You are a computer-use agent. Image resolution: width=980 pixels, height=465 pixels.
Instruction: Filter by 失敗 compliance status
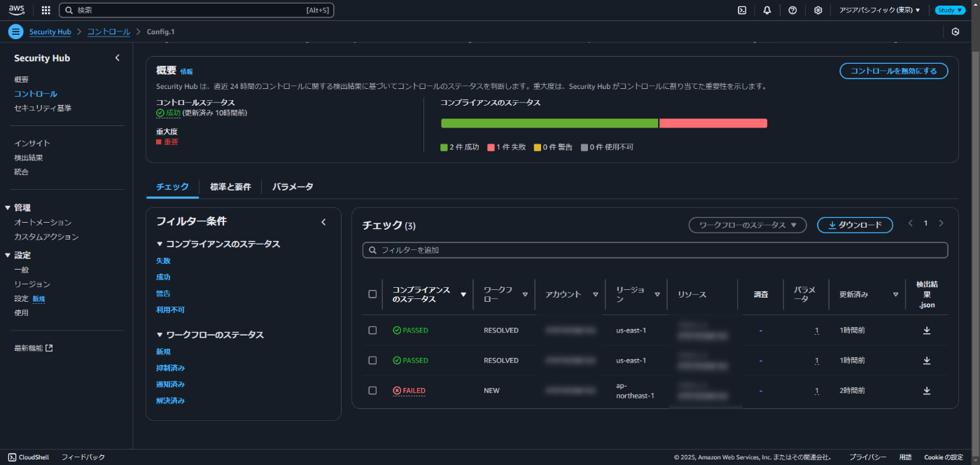click(x=163, y=261)
